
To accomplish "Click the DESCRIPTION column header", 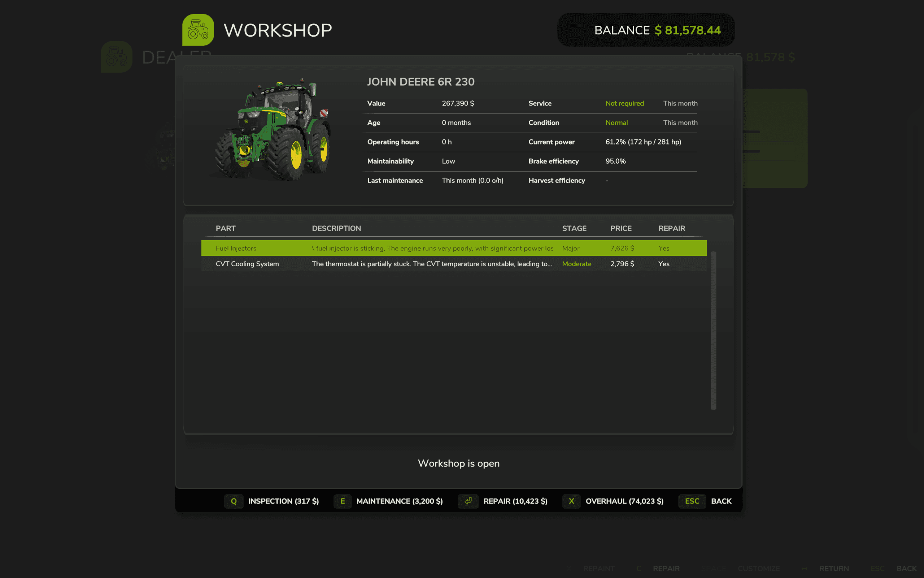I will tap(336, 228).
